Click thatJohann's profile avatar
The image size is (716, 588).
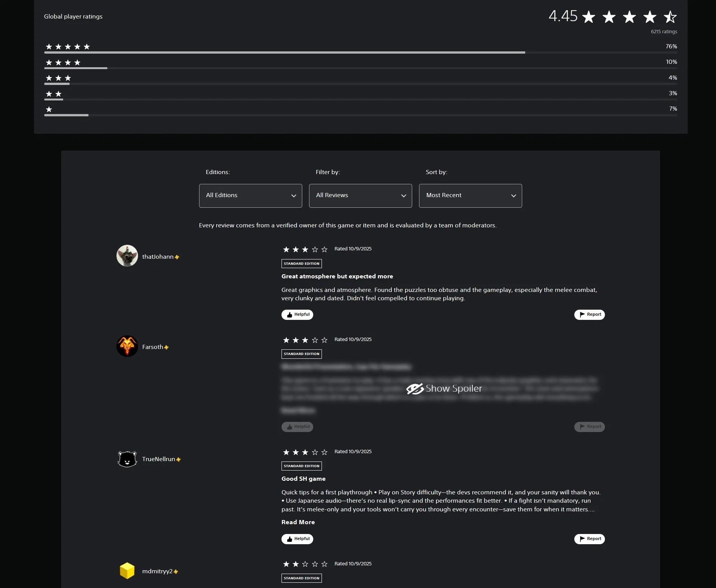tap(127, 256)
